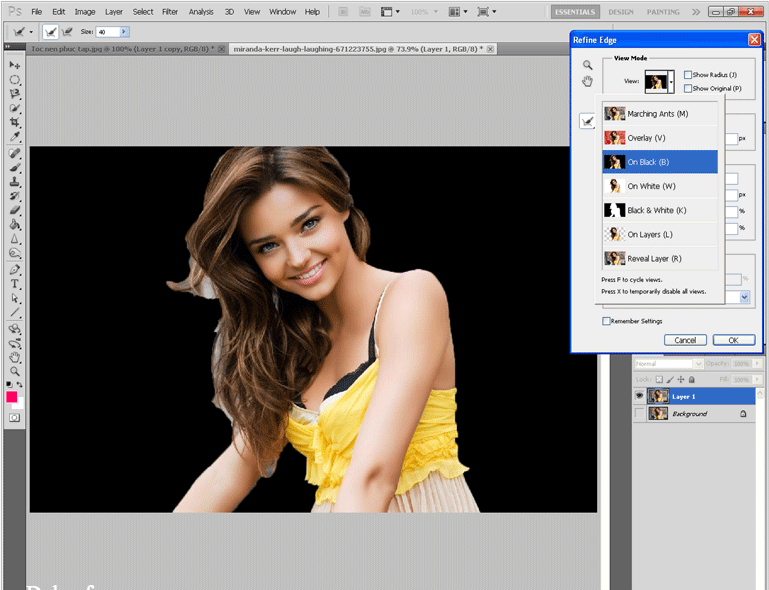Pick the Zoom tool in Refine Edge dialog
Viewport: 769px width, 590px height.
[588, 65]
